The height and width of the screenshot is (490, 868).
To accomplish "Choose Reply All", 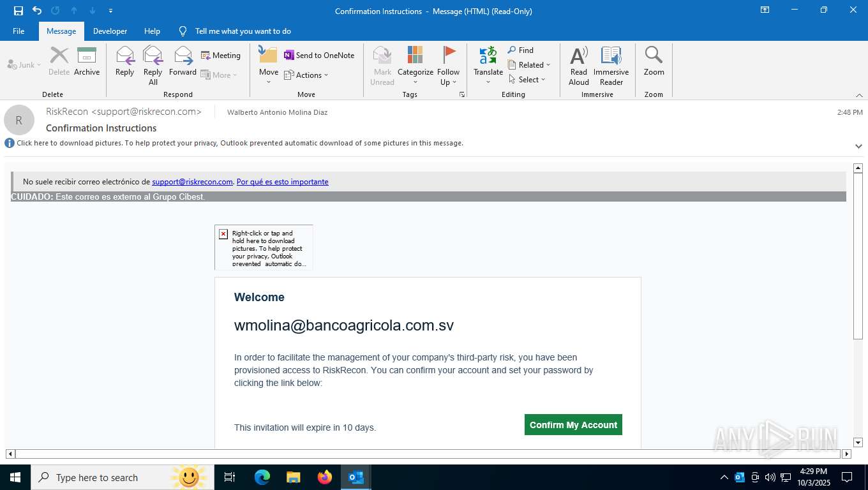I will click(153, 65).
